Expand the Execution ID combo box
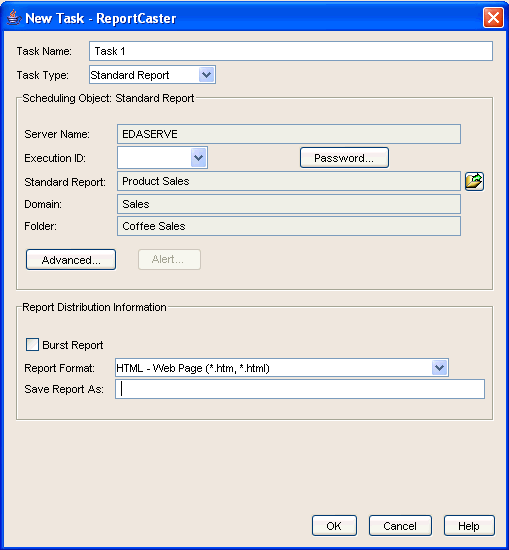Image resolution: width=509 pixels, height=550 pixels. point(199,157)
